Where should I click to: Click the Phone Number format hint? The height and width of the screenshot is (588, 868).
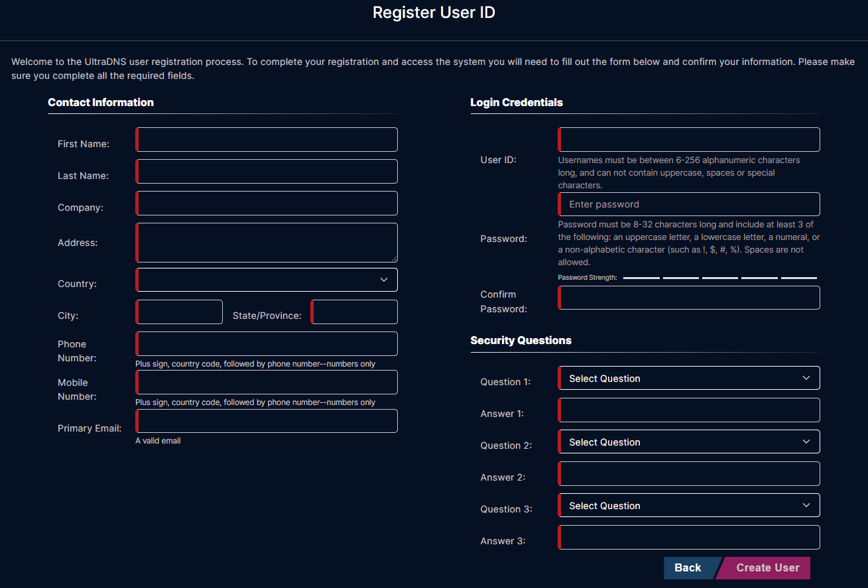[255, 364]
